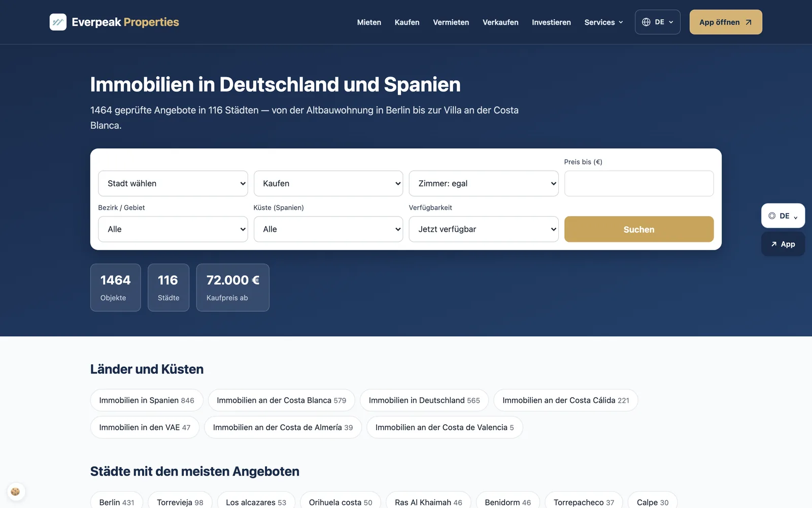Viewport: 812px width, 508px height.
Task: Click the App öffnen button
Action: pyautogui.click(x=726, y=22)
